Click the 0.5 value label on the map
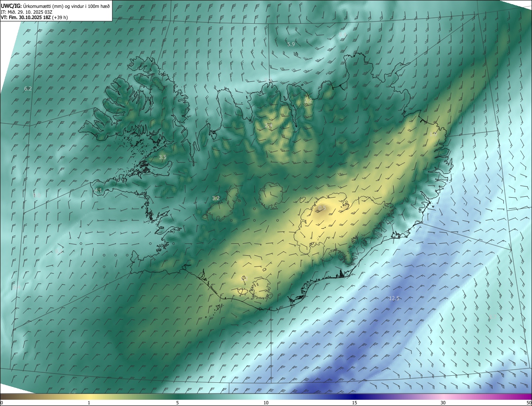The image size is (532, 406). 322,207
